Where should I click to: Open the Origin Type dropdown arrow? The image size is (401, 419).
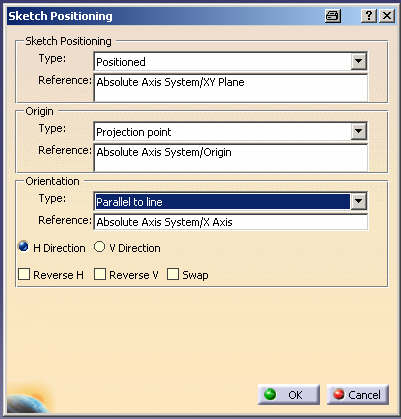point(359,131)
